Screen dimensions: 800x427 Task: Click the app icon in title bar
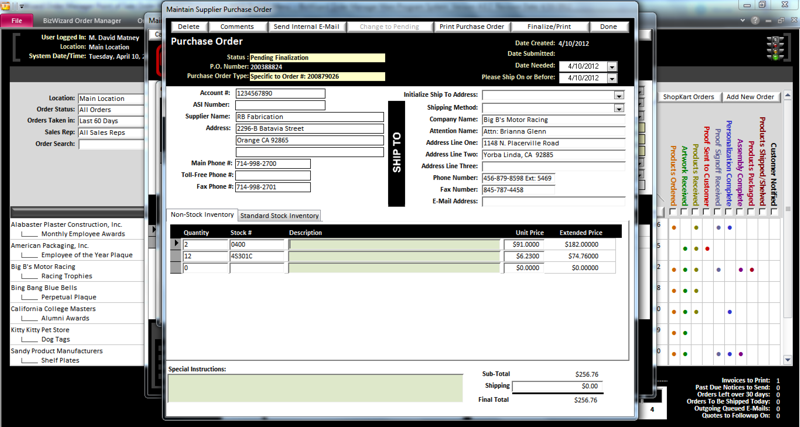[7, 5]
